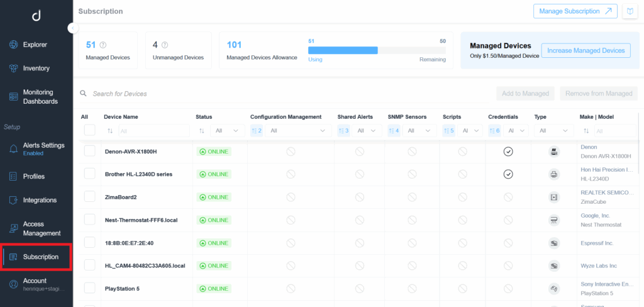Screen dimensions: 644x307
Task: Open the Status filter dropdown
Action: tap(226, 131)
